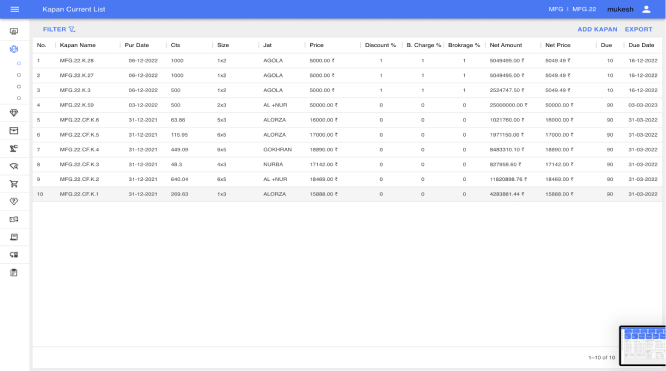
Task: Click EXPORT button
Action: point(638,29)
